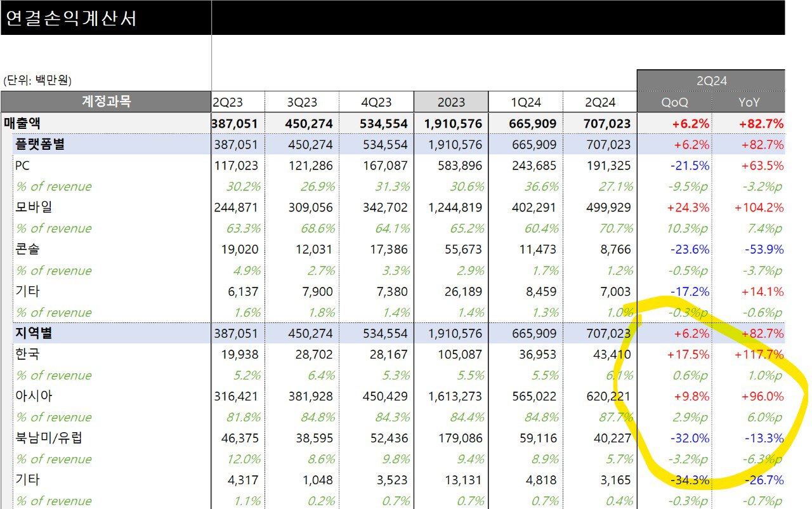The image size is (812, 509).
Task: Click 콘솔 2Q23 value 19,020
Action: coord(239,249)
